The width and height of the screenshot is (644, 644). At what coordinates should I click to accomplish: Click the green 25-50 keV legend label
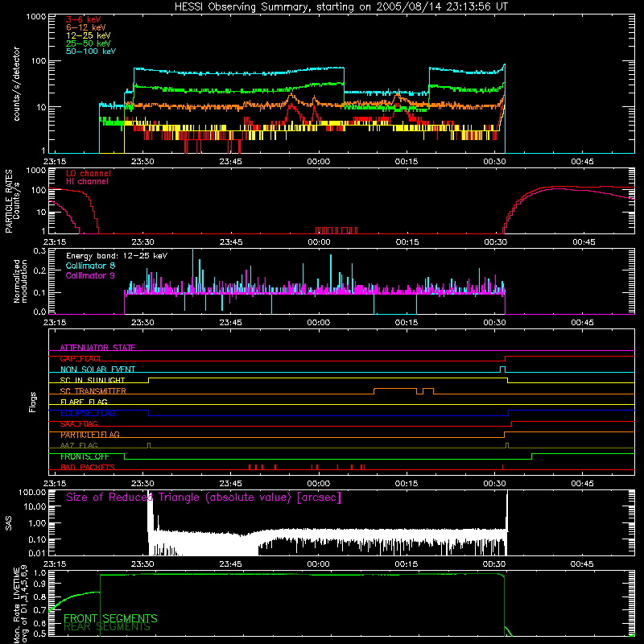click(88, 43)
